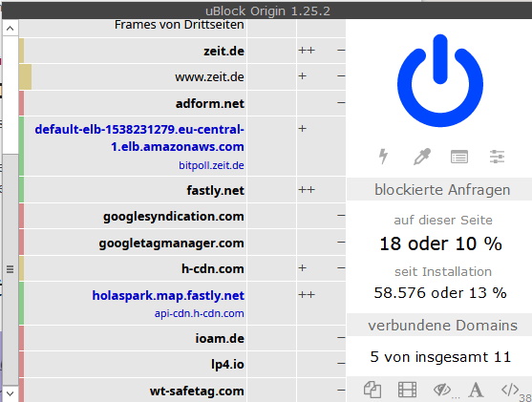This screenshot has width=532, height=402.
Task: Click global rule cell for adform.net
Action: 271,103
